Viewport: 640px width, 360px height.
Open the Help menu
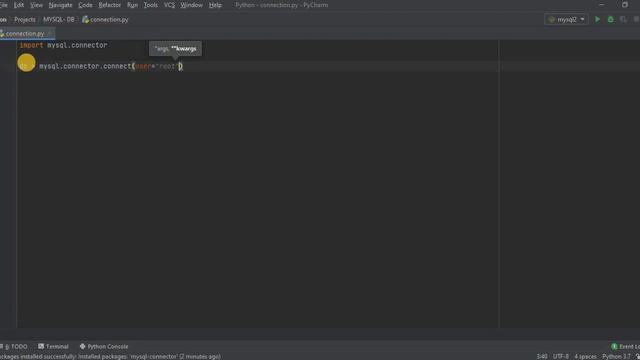click(215, 5)
